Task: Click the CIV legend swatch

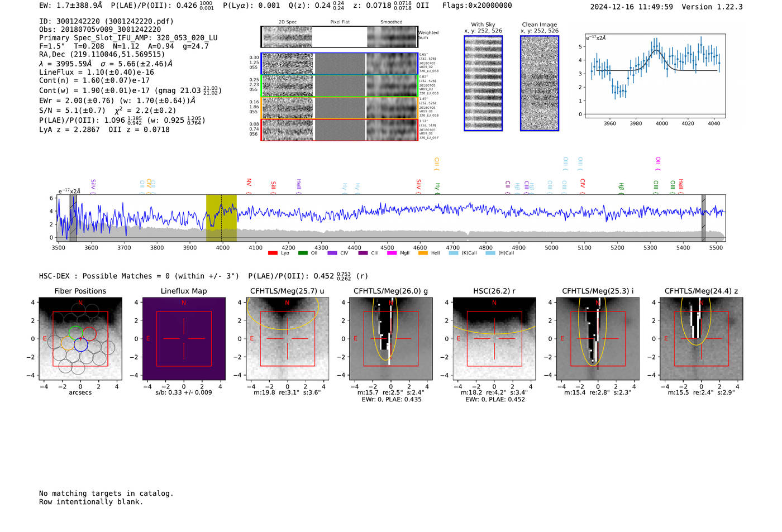Action: [x=332, y=253]
